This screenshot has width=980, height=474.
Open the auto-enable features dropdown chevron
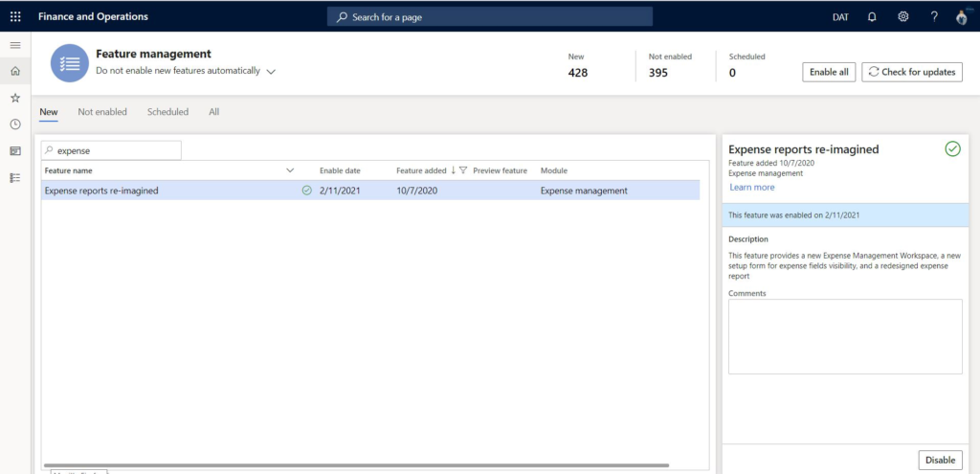point(271,72)
